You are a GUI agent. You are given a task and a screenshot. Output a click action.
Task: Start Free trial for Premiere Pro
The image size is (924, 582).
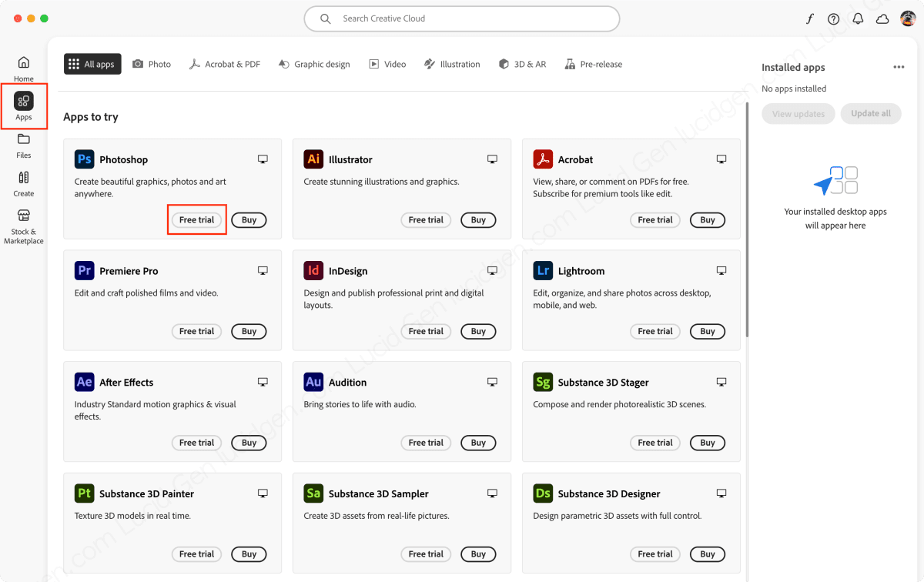tap(196, 332)
